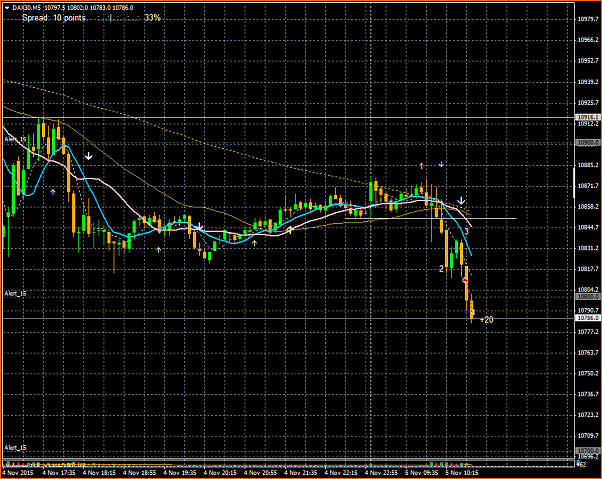
Task: Click the '4 Nov 20:55' time axis label
Action: point(260,472)
